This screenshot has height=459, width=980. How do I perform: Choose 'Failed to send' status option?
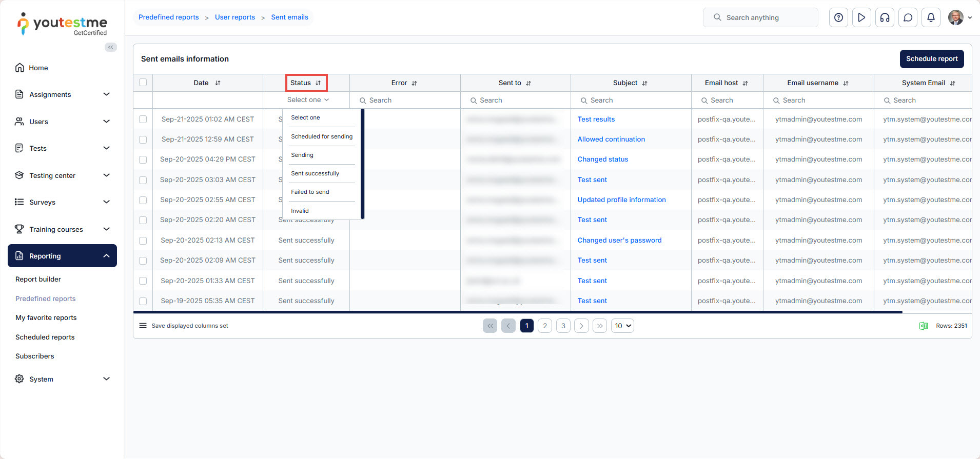[x=310, y=192]
